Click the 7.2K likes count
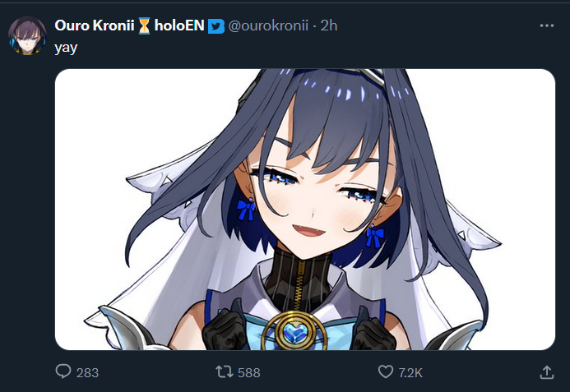The width and height of the screenshot is (570, 392). click(x=410, y=373)
